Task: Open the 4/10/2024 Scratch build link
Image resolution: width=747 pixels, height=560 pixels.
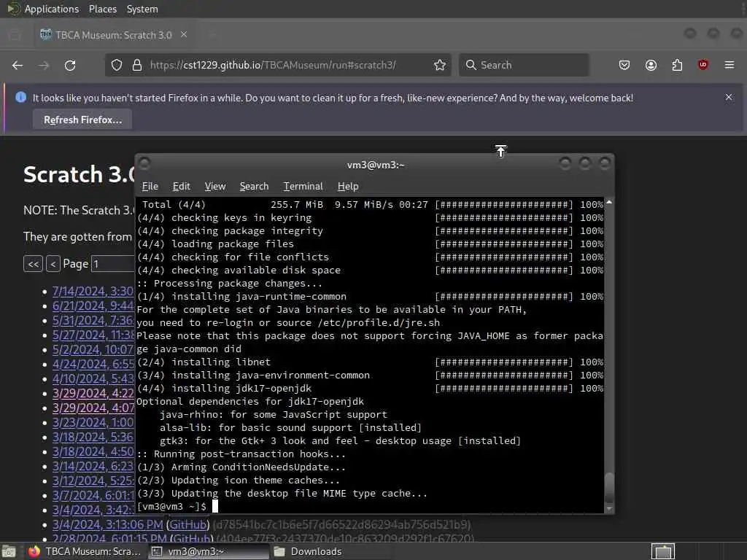Action: coord(93,379)
